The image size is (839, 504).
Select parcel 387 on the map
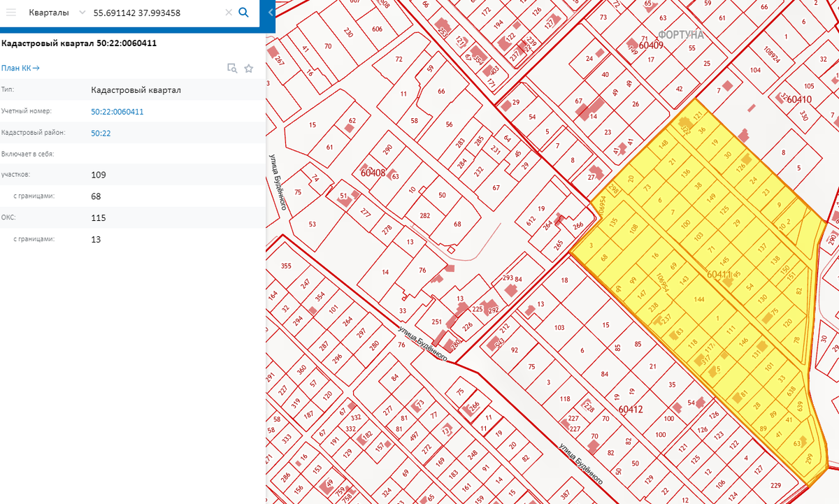564,496
